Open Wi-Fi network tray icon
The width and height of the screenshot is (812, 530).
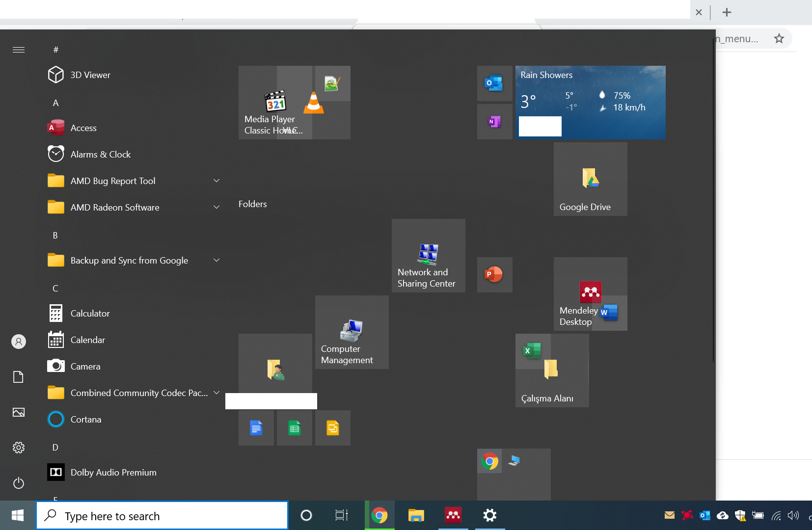click(x=776, y=515)
